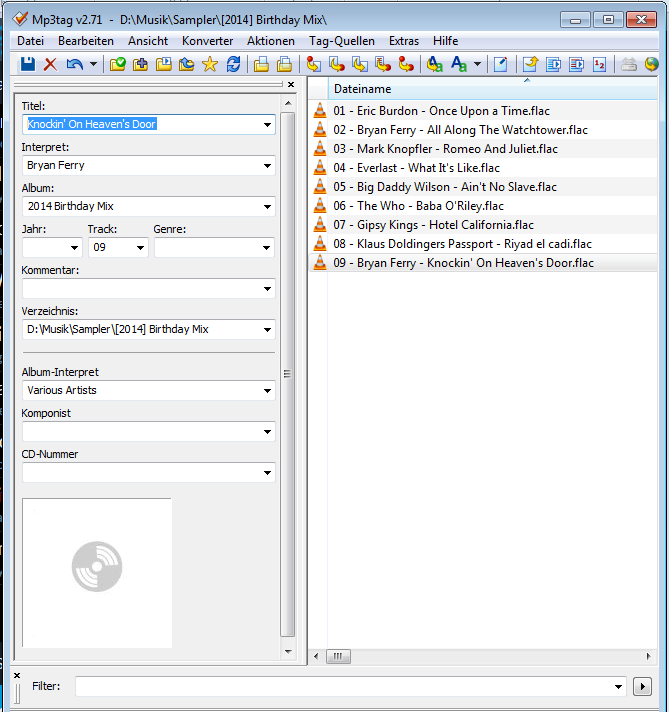Expand the actions dropdown arrow beside the Aa icons
Screen dimensions: 669x712
(x=477, y=64)
